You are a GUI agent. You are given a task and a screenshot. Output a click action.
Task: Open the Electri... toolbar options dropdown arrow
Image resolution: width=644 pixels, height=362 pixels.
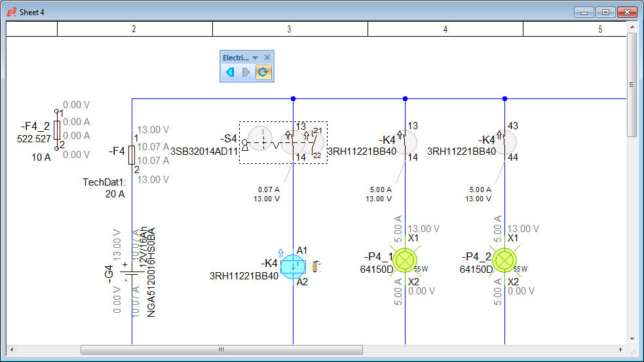[x=256, y=58]
